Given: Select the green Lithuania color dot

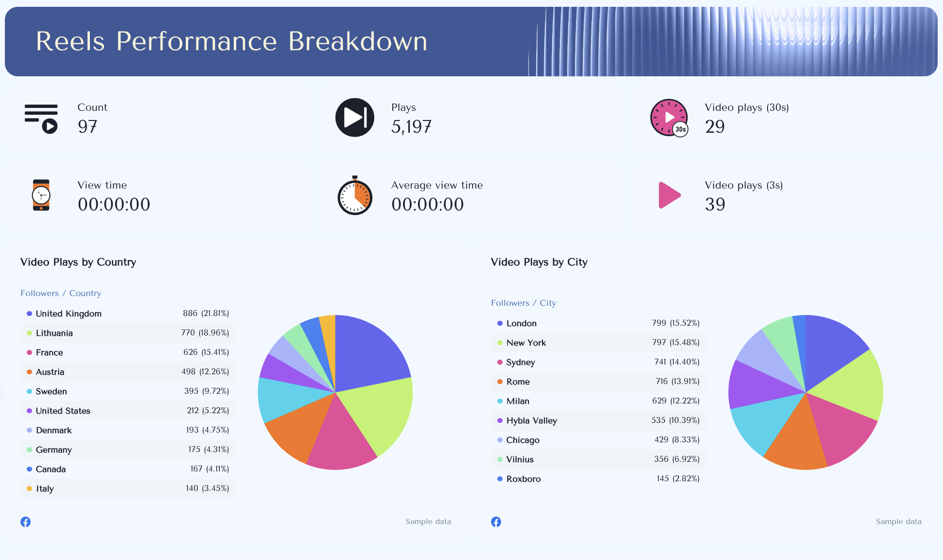Looking at the screenshot, I should pyautogui.click(x=30, y=333).
